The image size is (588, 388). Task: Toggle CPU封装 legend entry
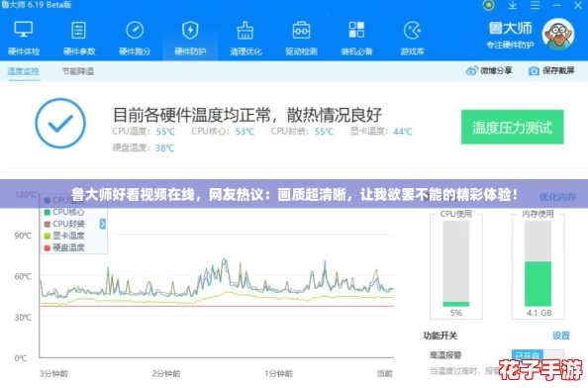click(64, 224)
